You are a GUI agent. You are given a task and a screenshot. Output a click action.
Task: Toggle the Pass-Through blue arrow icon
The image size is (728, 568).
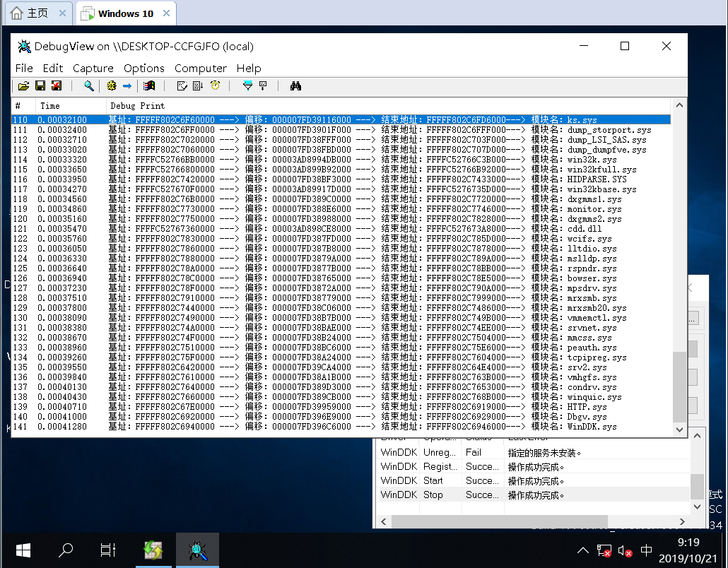pos(127,86)
